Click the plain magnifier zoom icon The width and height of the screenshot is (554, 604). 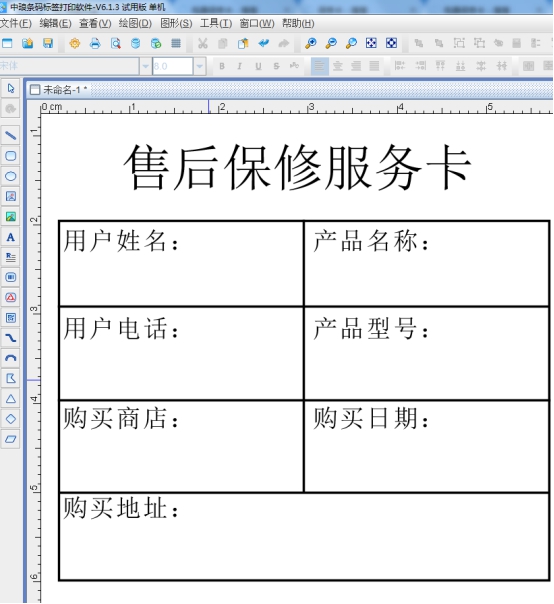(351, 43)
